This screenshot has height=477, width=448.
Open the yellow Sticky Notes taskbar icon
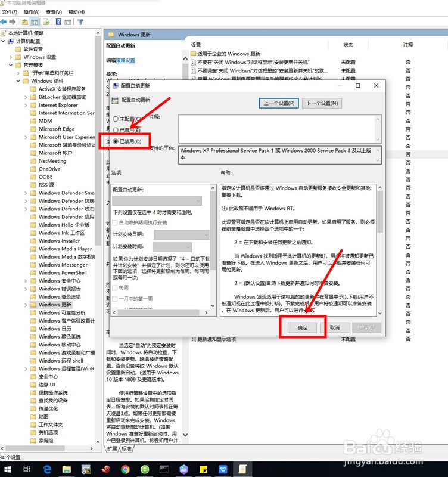pyautogui.click(x=203, y=469)
